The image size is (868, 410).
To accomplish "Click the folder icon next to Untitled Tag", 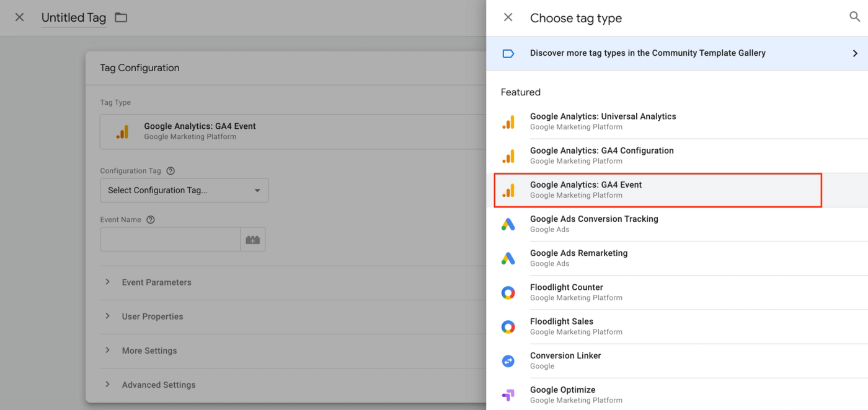I will [x=121, y=17].
